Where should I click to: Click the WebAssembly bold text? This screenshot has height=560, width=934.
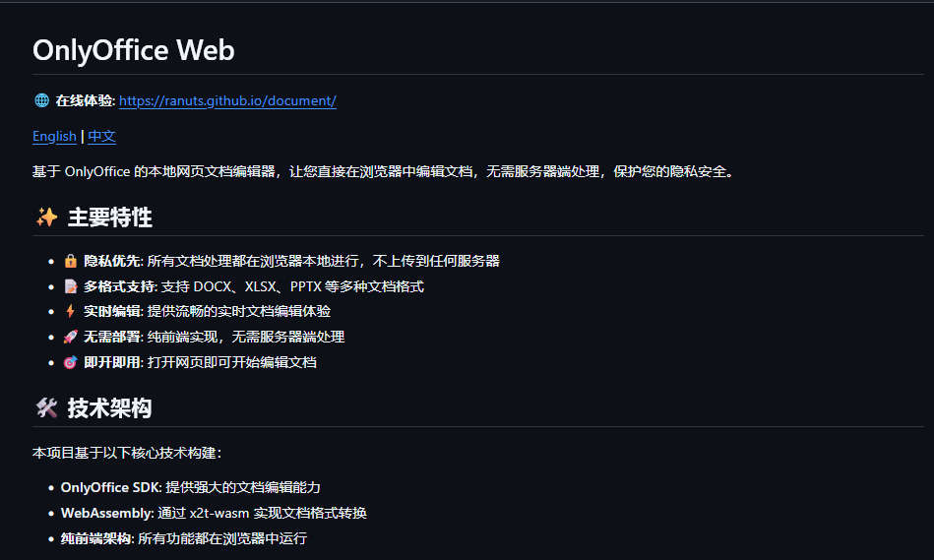click(106, 513)
